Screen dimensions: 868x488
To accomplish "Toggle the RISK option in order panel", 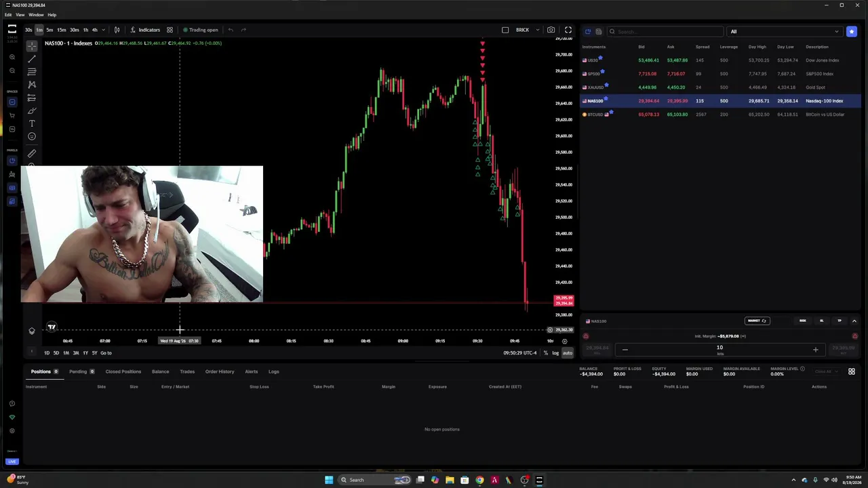I will 803,321.
